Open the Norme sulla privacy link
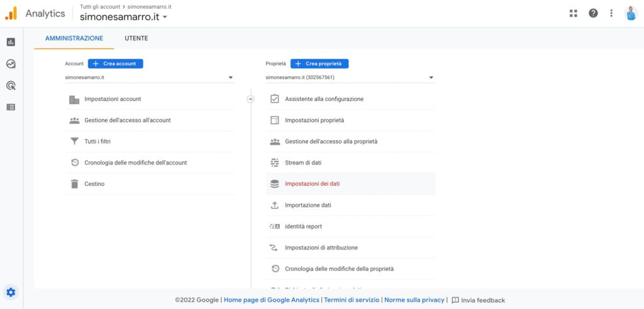 (x=414, y=300)
